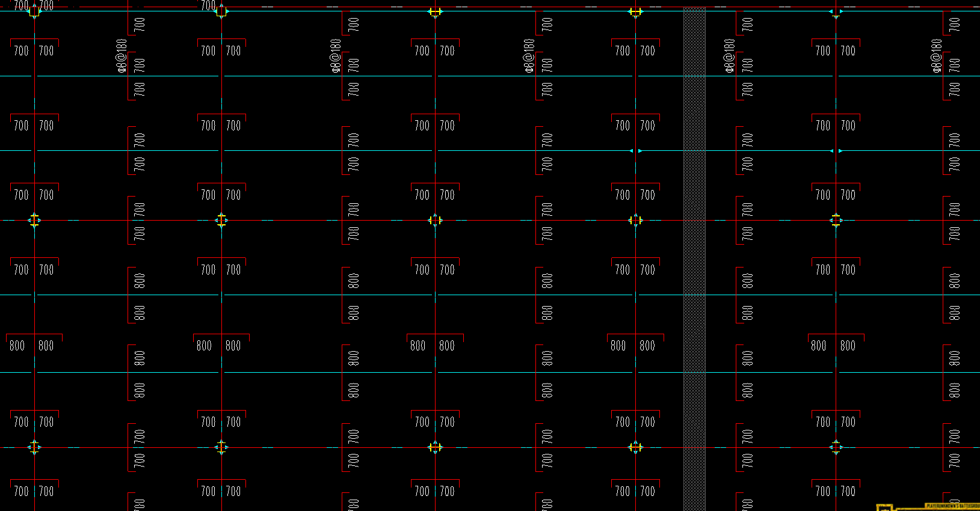Select column marker right of hatched strip on upper red axis

click(x=836, y=221)
